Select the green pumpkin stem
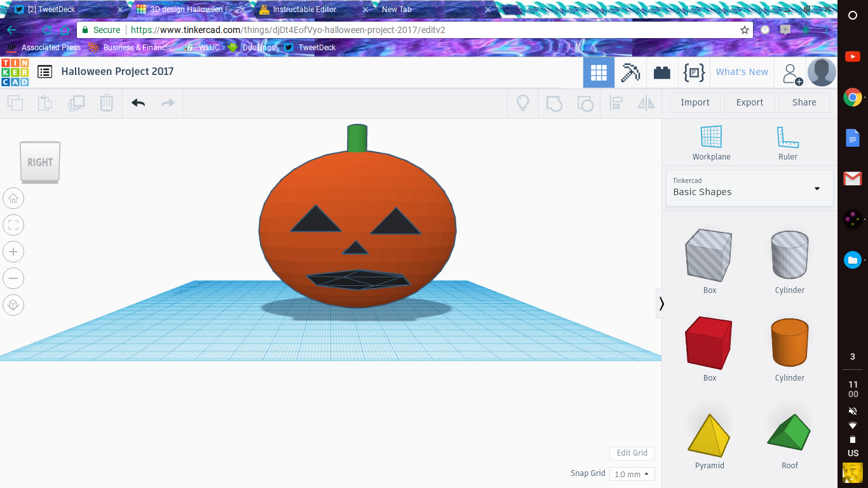Viewport: 868px width, 488px height. (357, 137)
